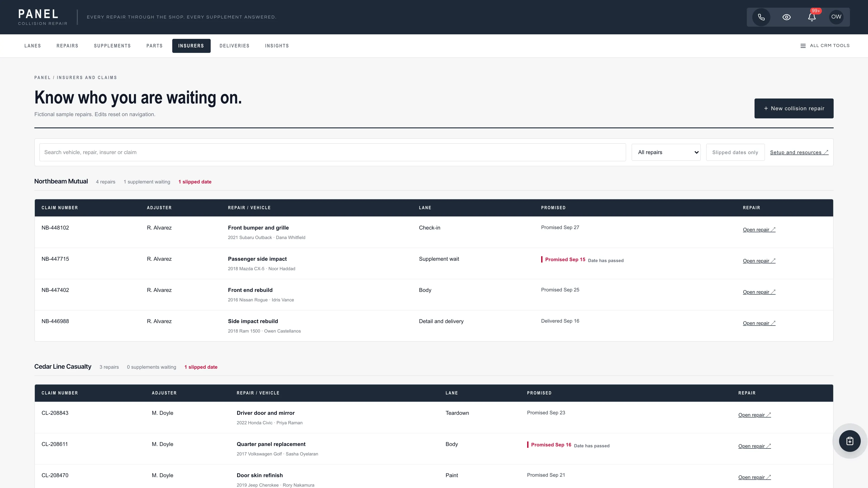The width and height of the screenshot is (868, 488).
Task: Click Quarter panel replacement repair title
Action: coord(271,444)
